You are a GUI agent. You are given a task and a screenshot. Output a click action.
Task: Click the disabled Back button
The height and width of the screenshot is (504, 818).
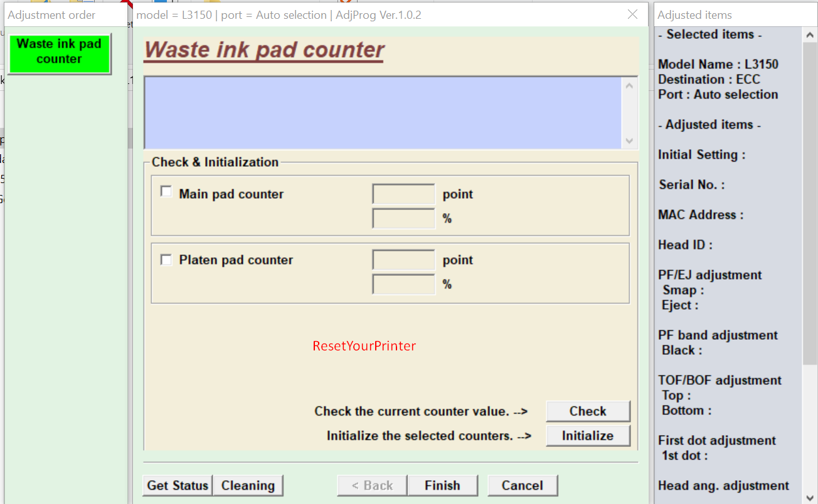(371, 485)
